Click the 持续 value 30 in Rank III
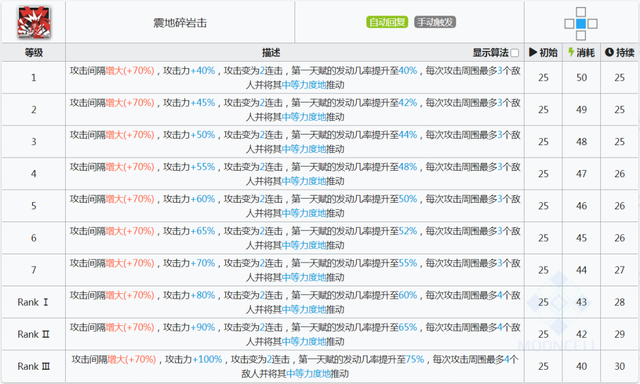Viewport: 640px width, 384px height. click(x=620, y=366)
